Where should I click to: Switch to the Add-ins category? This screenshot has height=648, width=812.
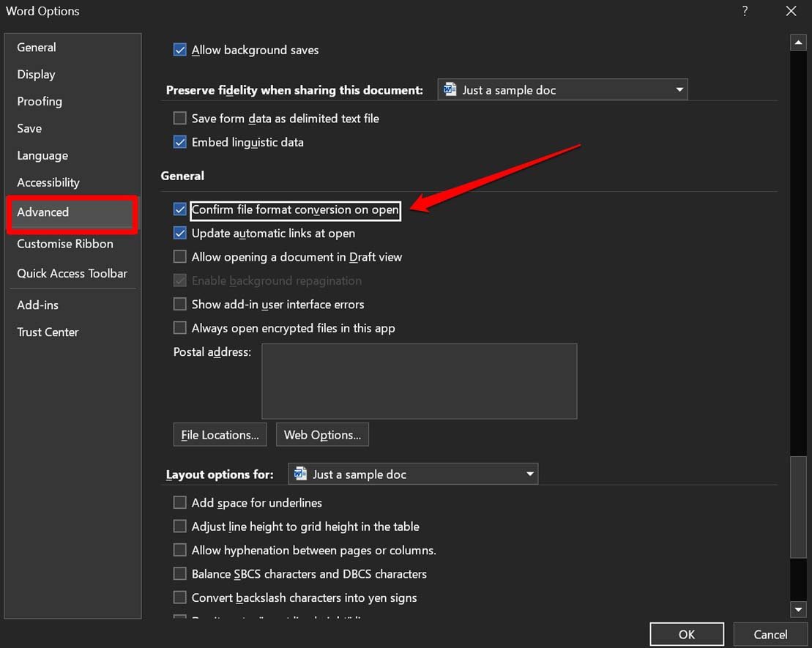coord(72,305)
